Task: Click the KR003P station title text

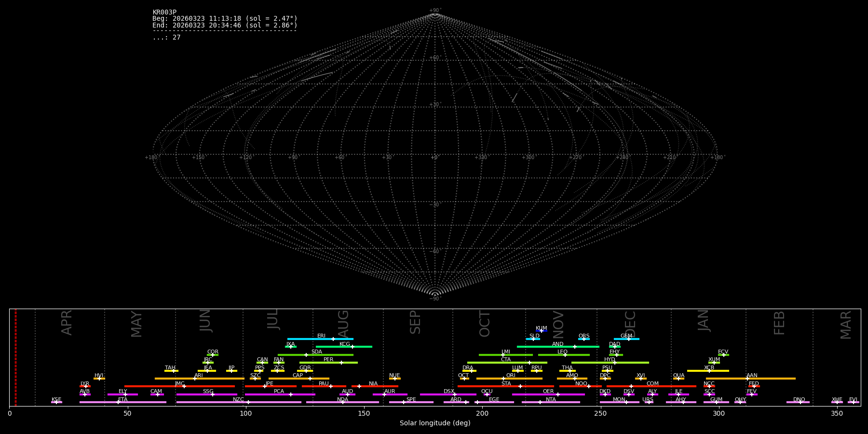Action: click(x=164, y=13)
